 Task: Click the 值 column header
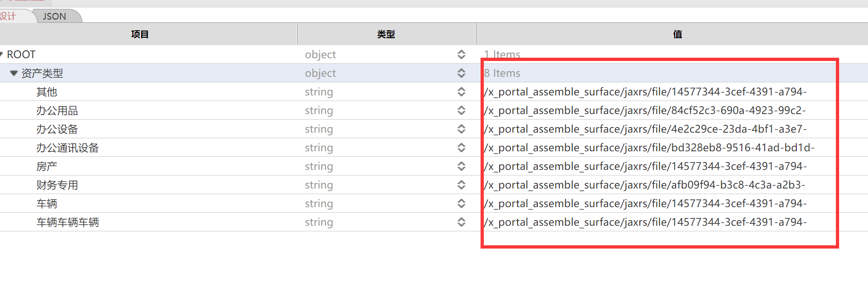(678, 34)
